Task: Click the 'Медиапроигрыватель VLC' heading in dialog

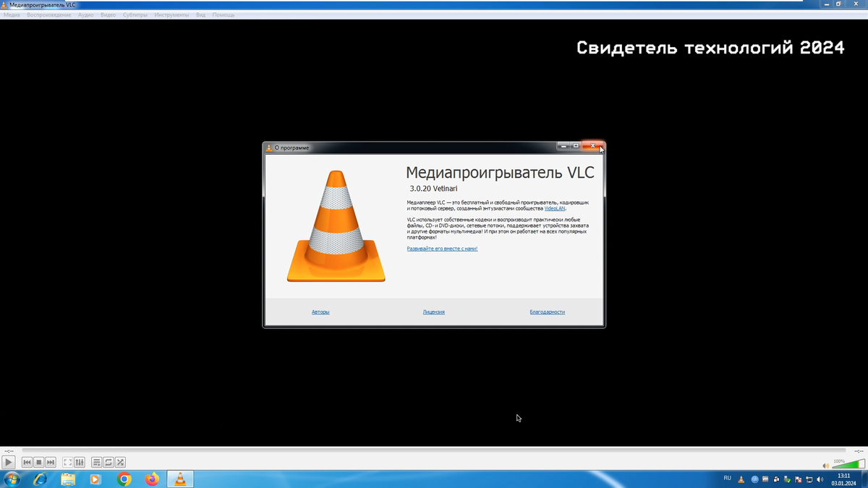Action: tap(500, 173)
